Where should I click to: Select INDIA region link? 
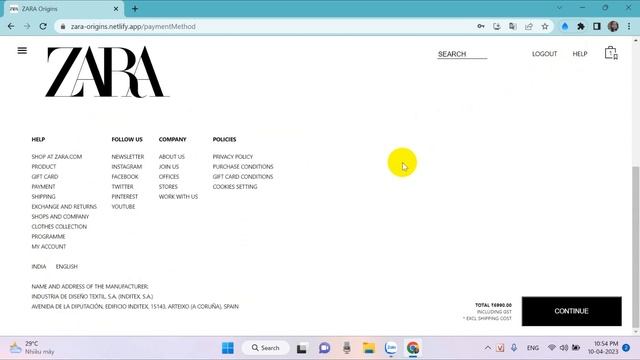click(x=39, y=267)
